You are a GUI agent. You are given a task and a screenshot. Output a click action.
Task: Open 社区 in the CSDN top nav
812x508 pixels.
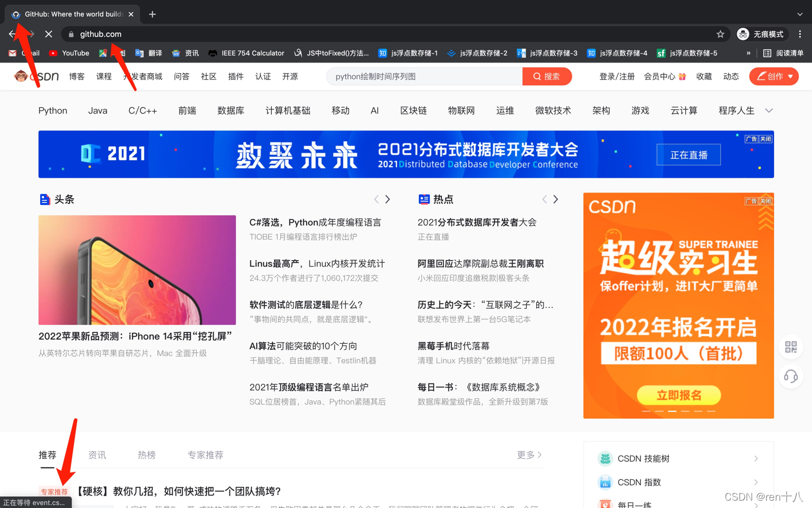tap(209, 76)
